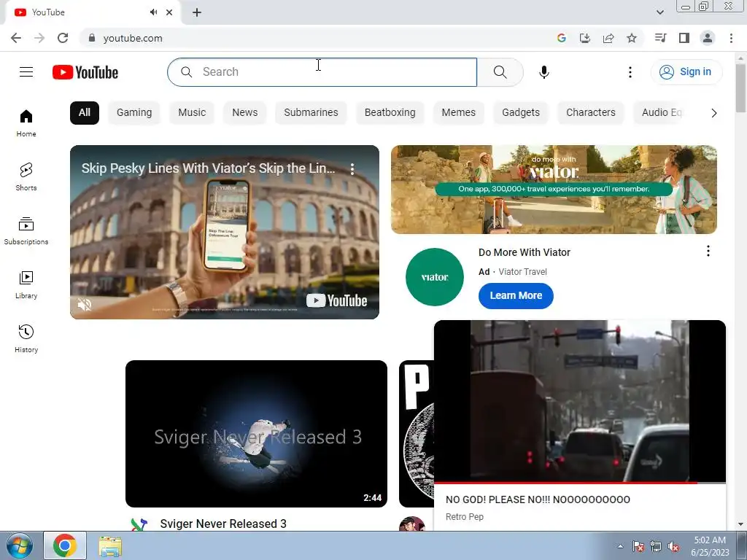The image size is (747, 560).
Task: Open Chrome profile icon
Action: (708, 38)
